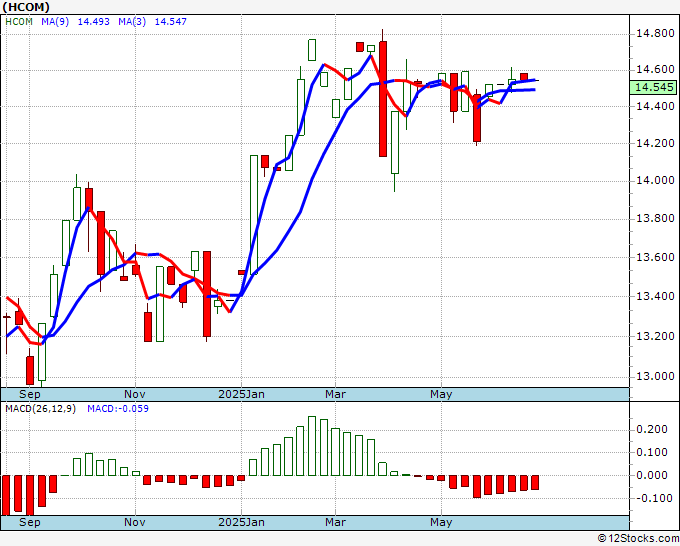Click 2025Jan on the price chart axis
Viewport: 680px width, 546px height.
click(x=241, y=394)
